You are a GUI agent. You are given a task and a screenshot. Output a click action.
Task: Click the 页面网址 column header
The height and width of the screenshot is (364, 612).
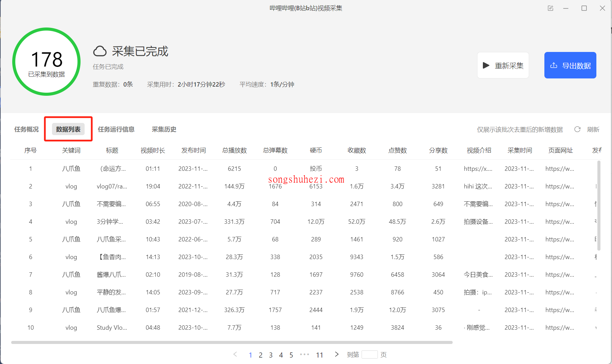(561, 150)
